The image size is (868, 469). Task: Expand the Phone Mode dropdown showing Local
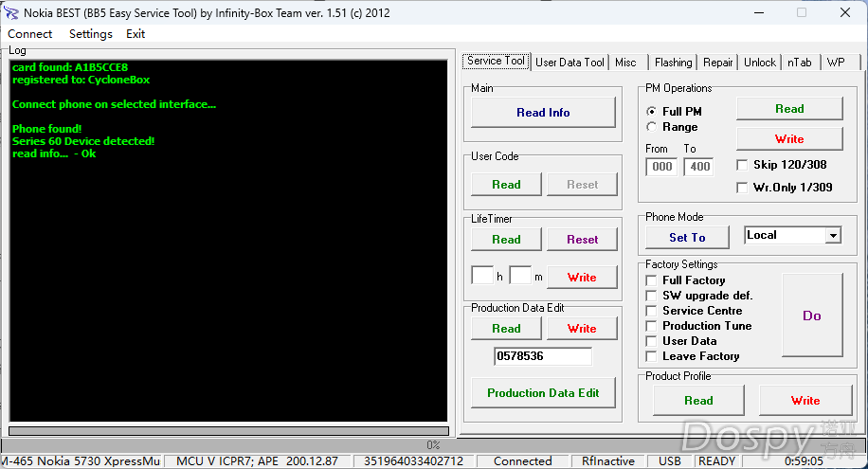point(833,235)
